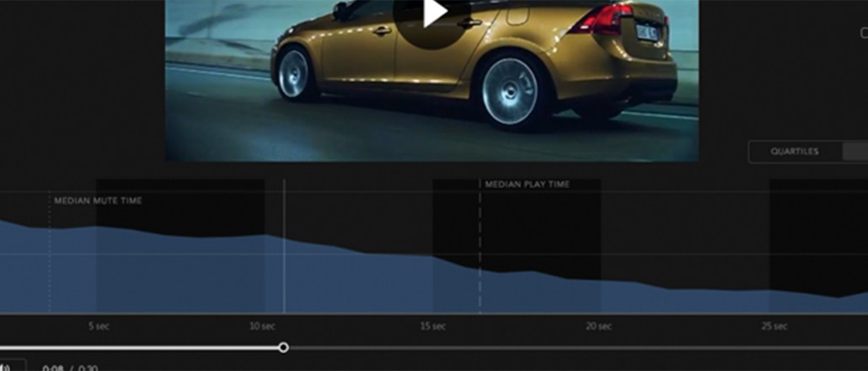Jump to the 15 sec axis label
The width and height of the screenshot is (868, 371).
click(x=432, y=326)
